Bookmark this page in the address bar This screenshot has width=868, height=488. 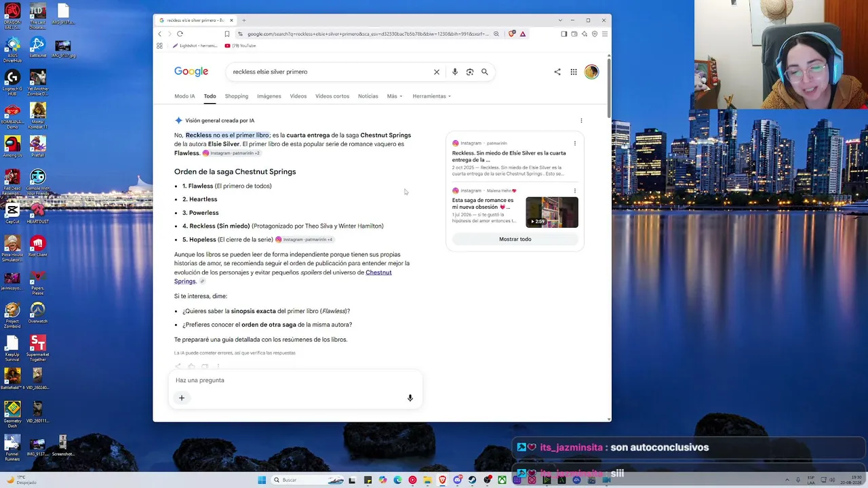pyautogui.click(x=227, y=34)
